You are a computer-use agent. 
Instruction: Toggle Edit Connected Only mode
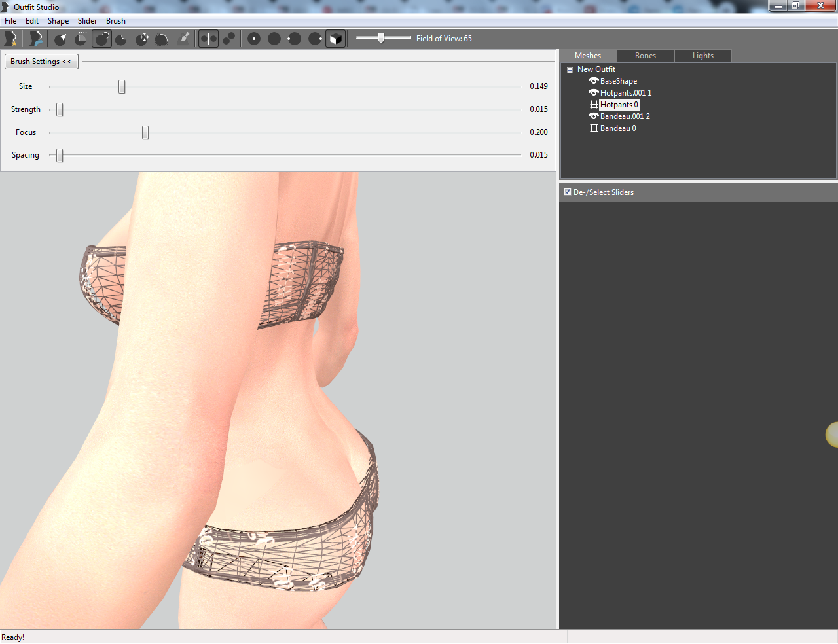point(228,39)
